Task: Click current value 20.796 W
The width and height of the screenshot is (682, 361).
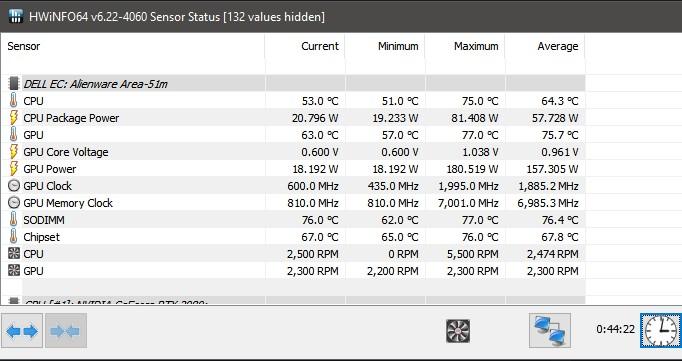Action: (315, 118)
